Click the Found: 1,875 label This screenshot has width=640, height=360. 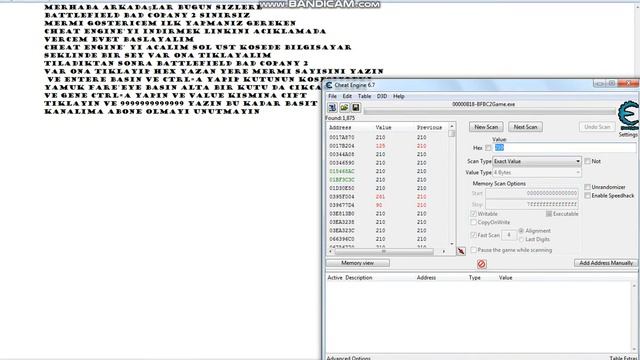tap(340, 118)
